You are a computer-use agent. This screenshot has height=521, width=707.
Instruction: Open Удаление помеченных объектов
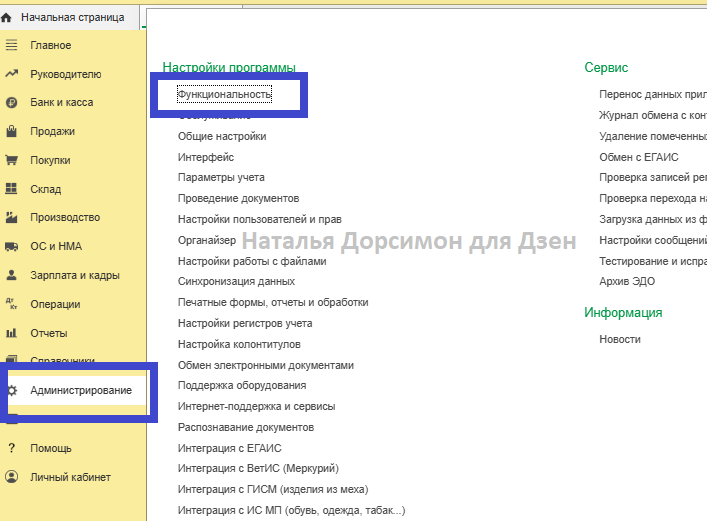coord(653,136)
